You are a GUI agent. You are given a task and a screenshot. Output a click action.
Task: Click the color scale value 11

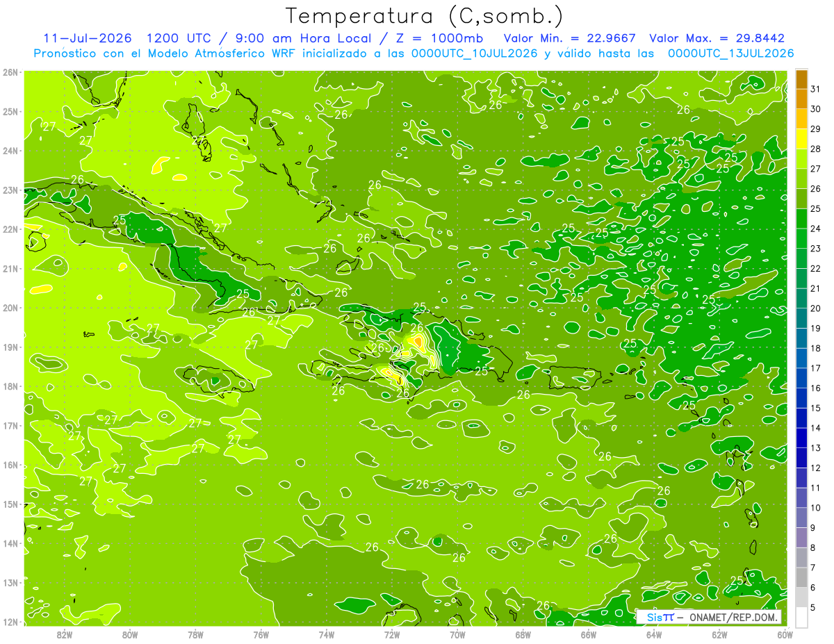coord(816,488)
